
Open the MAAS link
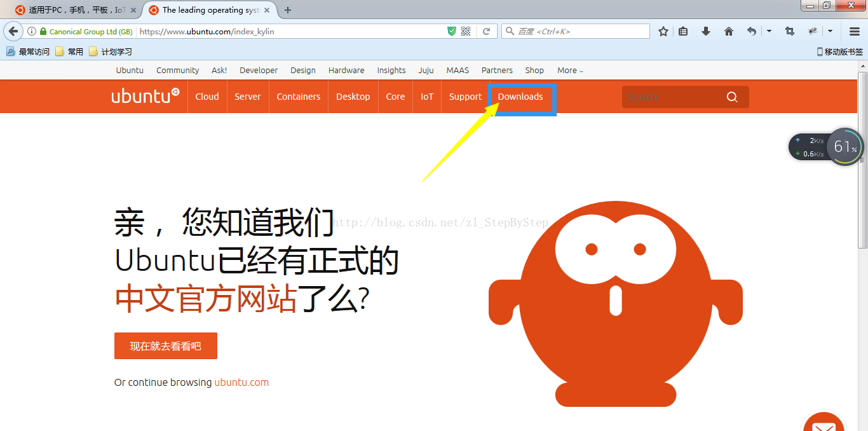(x=458, y=70)
